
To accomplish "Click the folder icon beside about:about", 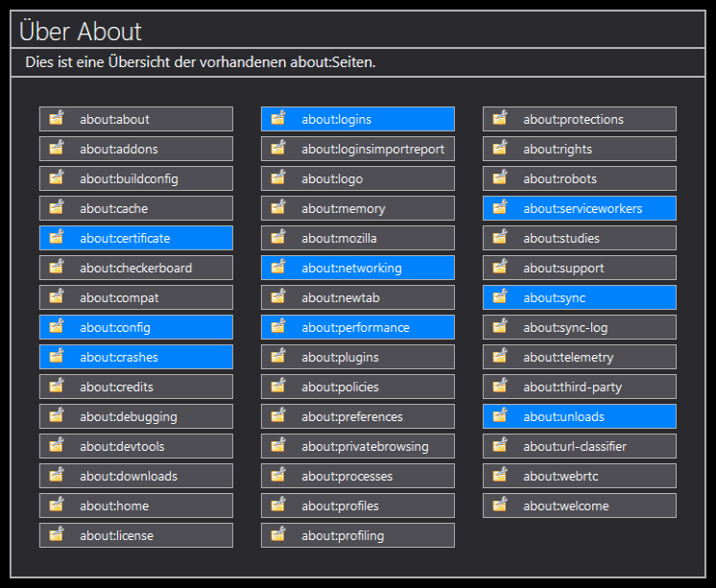I will click(57, 118).
